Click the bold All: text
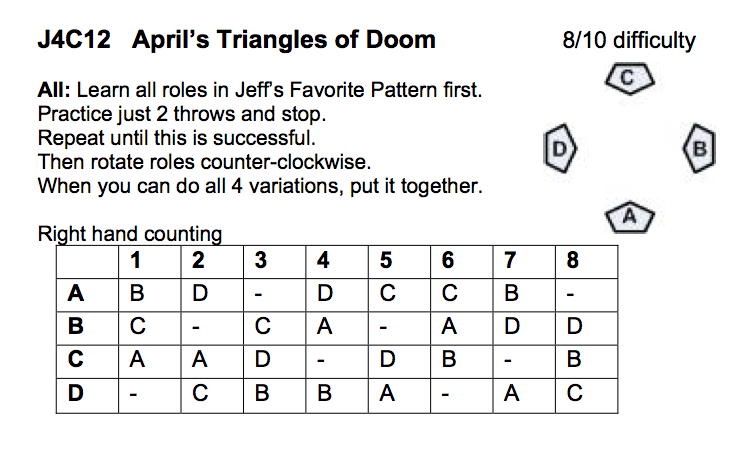This screenshot has width=750, height=450. [x=54, y=90]
